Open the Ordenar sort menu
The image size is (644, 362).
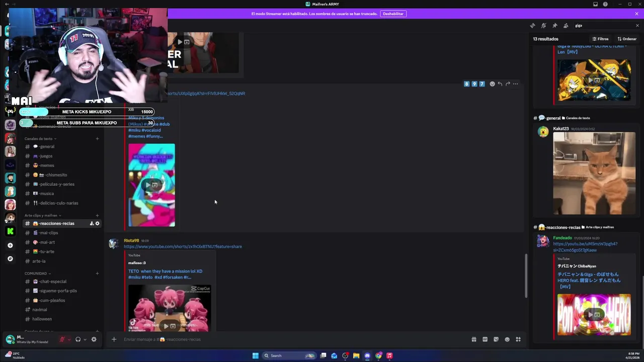(627, 39)
